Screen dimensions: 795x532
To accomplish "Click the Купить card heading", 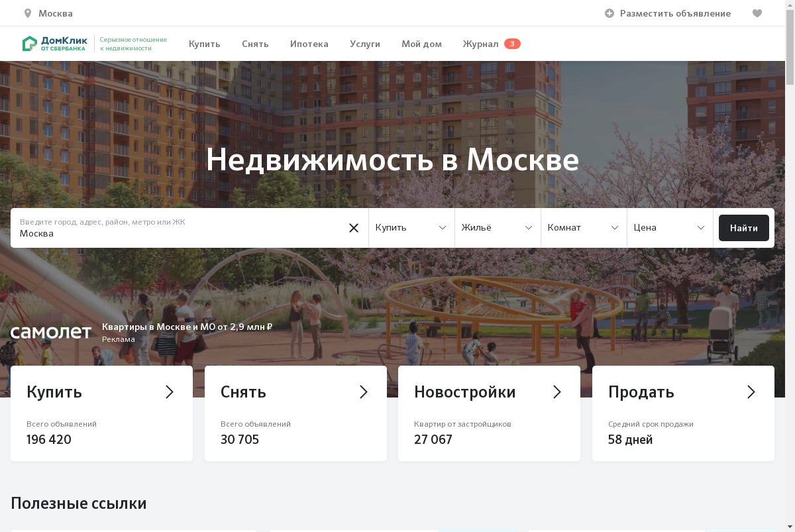I will pos(54,392).
